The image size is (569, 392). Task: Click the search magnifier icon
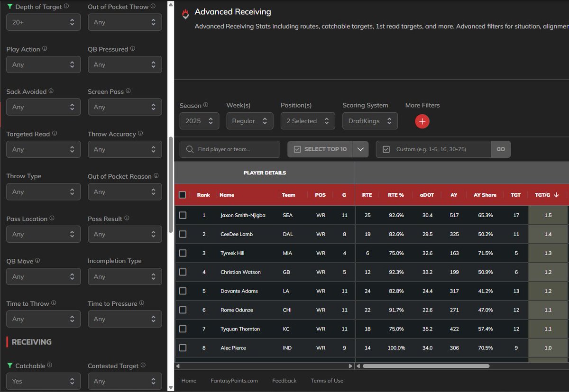tap(190, 149)
